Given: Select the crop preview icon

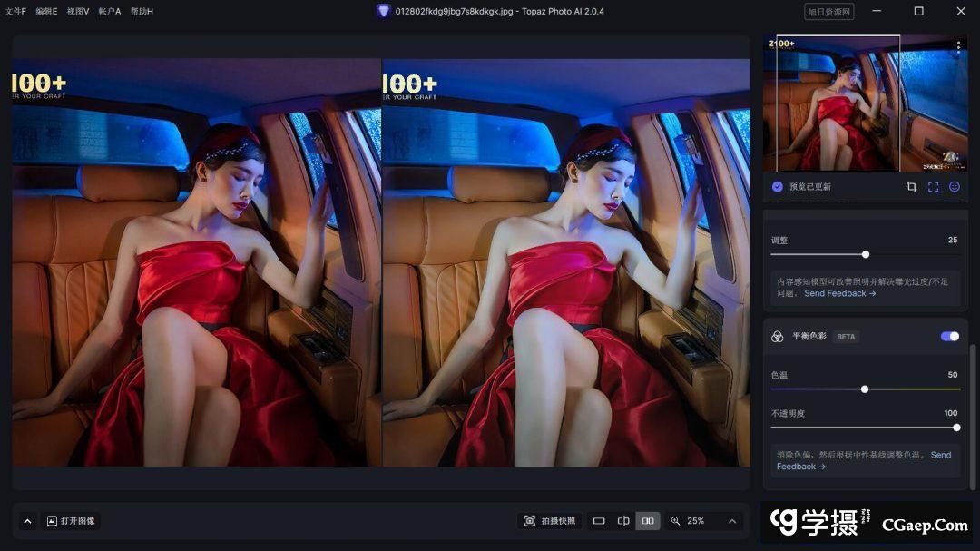Looking at the screenshot, I should (911, 186).
